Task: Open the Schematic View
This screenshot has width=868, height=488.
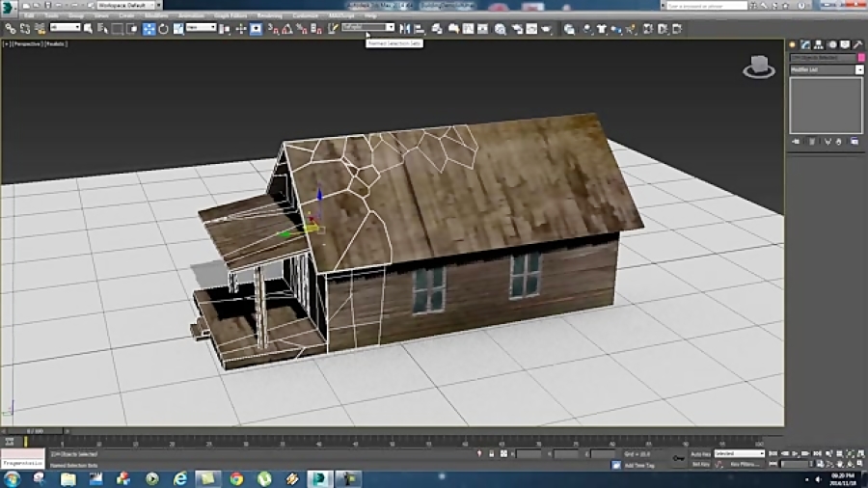Action: (483, 29)
